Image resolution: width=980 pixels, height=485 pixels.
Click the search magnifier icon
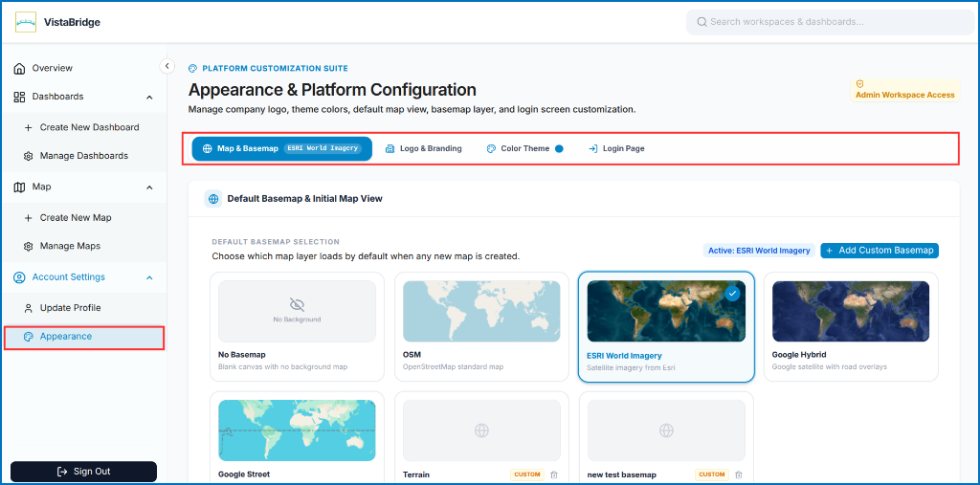coord(702,22)
